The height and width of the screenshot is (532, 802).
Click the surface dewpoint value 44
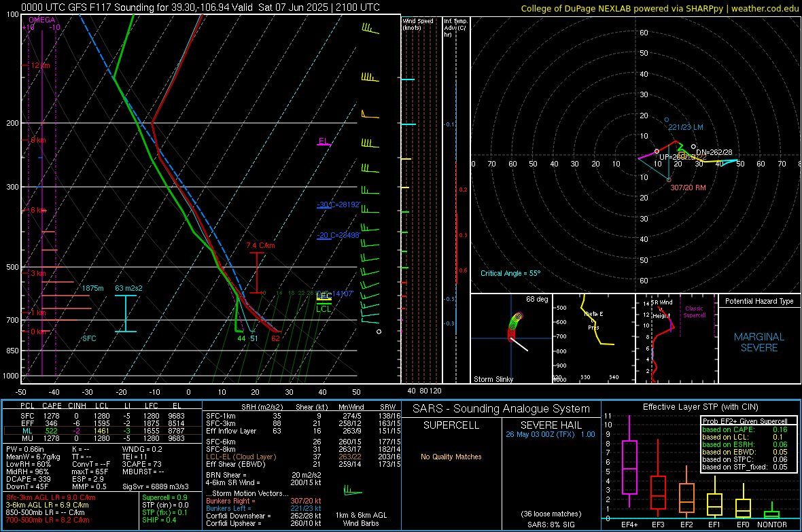pyautogui.click(x=241, y=338)
